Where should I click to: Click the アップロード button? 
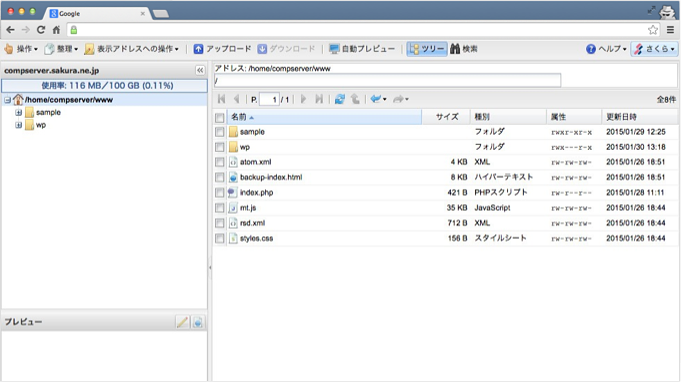point(222,49)
